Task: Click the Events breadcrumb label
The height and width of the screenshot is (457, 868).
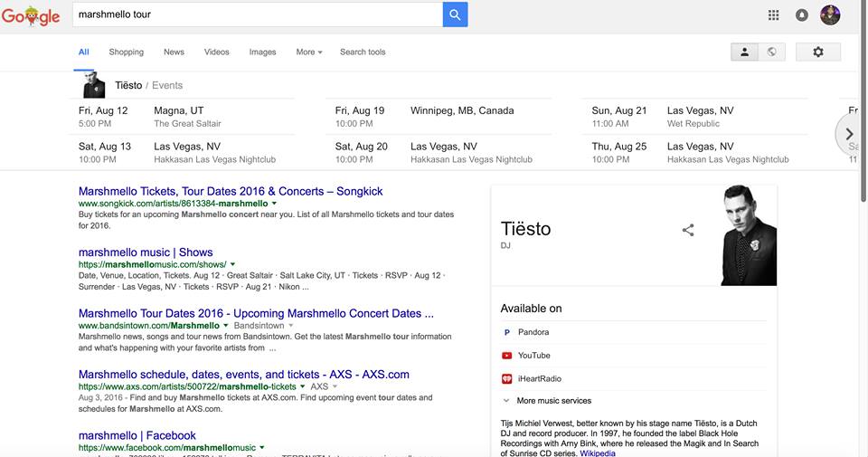Action: pyautogui.click(x=167, y=85)
